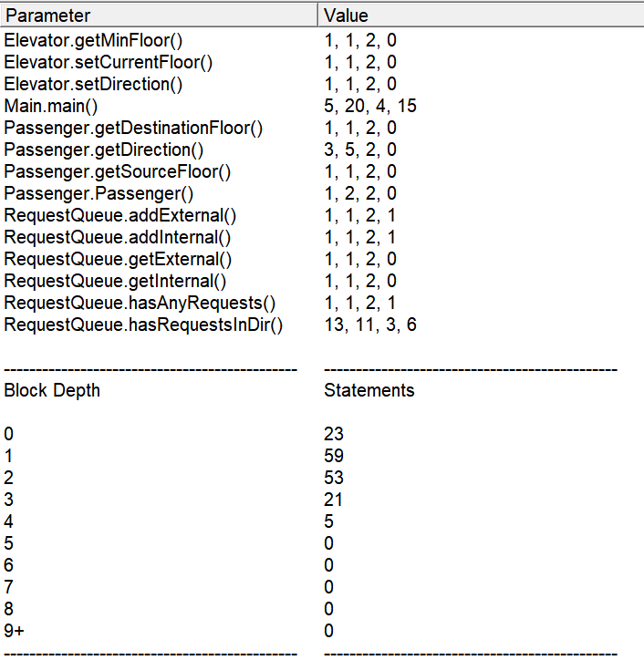Select the Elevator.getMinFloor() row

(322, 40)
